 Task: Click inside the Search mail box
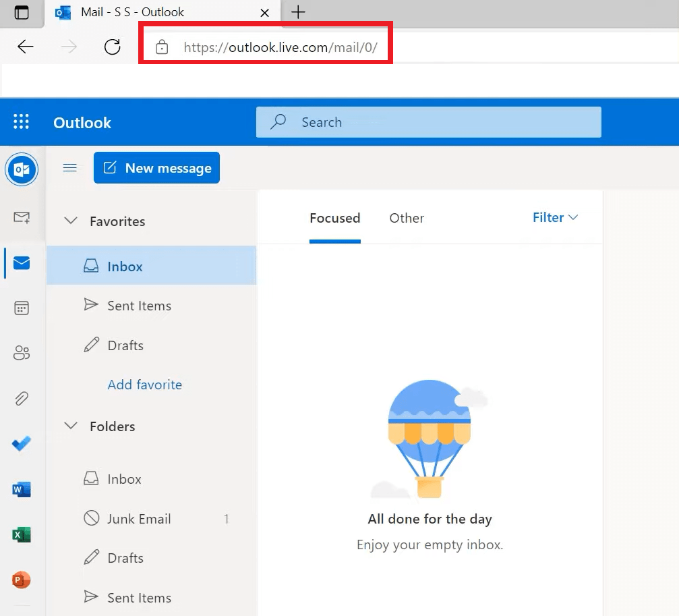(428, 122)
